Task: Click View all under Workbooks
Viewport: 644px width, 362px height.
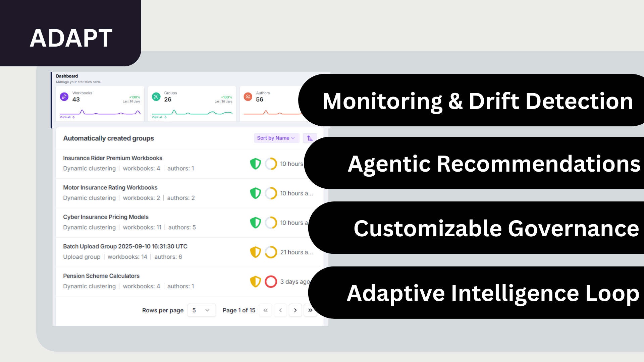Action: pos(67,117)
